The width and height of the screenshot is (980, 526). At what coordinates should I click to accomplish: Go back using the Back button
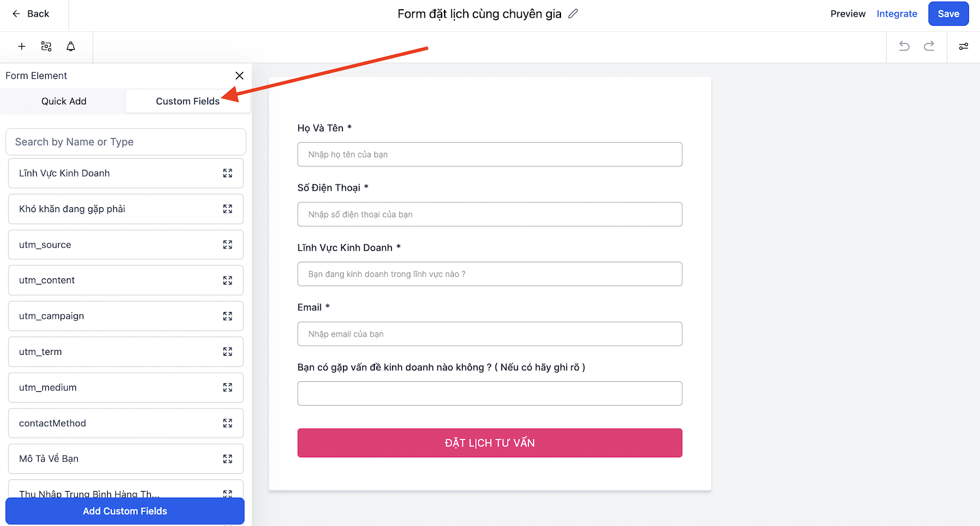click(x=31, y=13)
